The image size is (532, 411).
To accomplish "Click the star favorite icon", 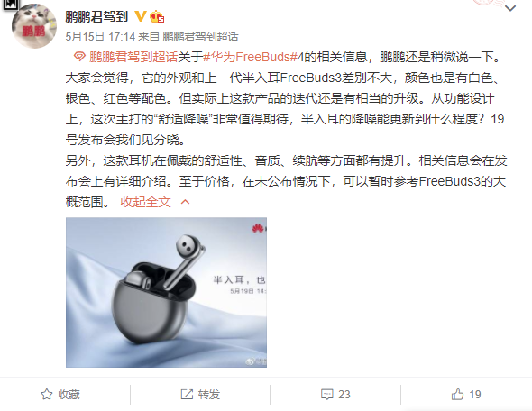I will (x=47, y=395).
